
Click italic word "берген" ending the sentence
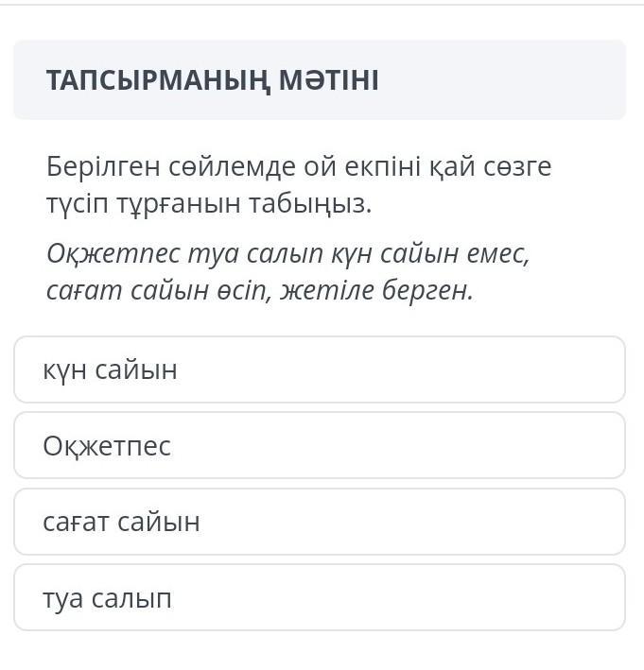[427, 291]
